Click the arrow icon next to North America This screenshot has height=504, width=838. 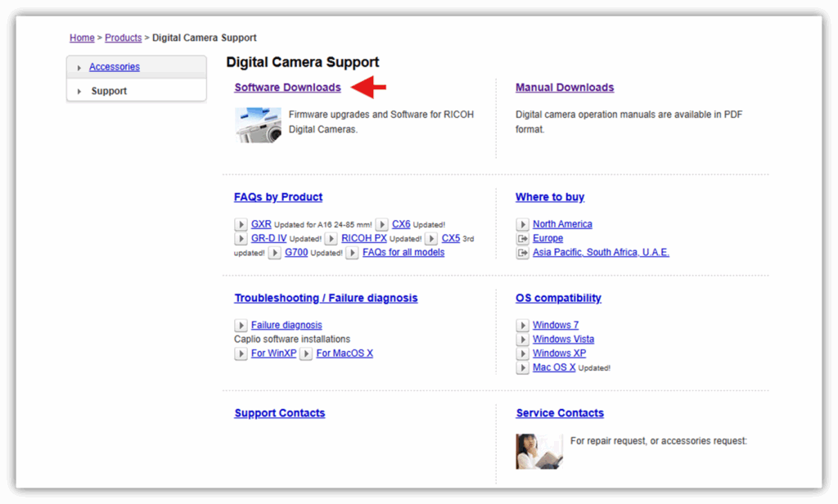tap(523, 224)
